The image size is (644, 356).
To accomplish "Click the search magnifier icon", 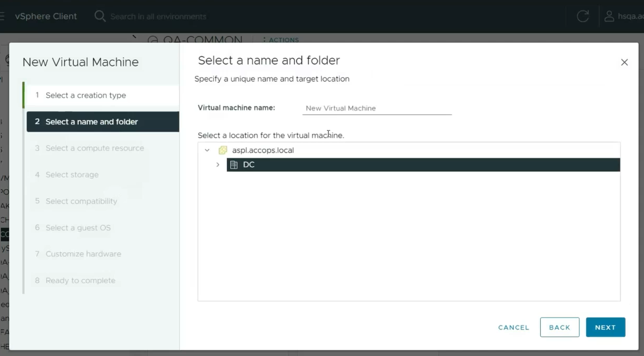I will click(100, 16).
